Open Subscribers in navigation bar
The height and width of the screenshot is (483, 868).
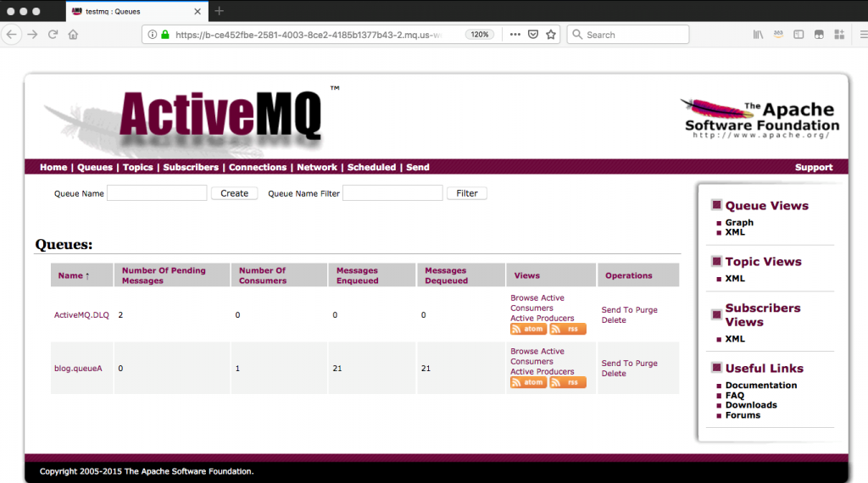(x=191, y=167)
